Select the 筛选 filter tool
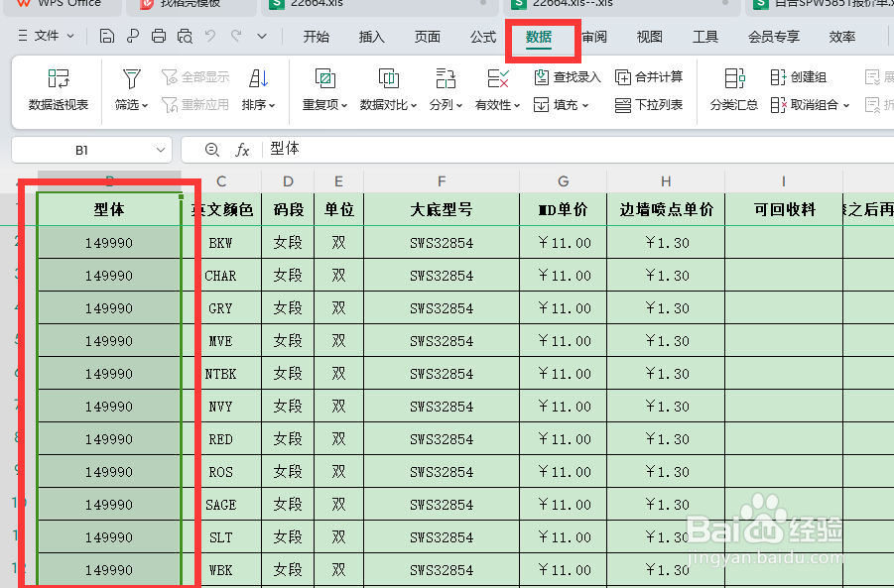The width and height of the screenshot is (894, 588). [x=130, y=91]
